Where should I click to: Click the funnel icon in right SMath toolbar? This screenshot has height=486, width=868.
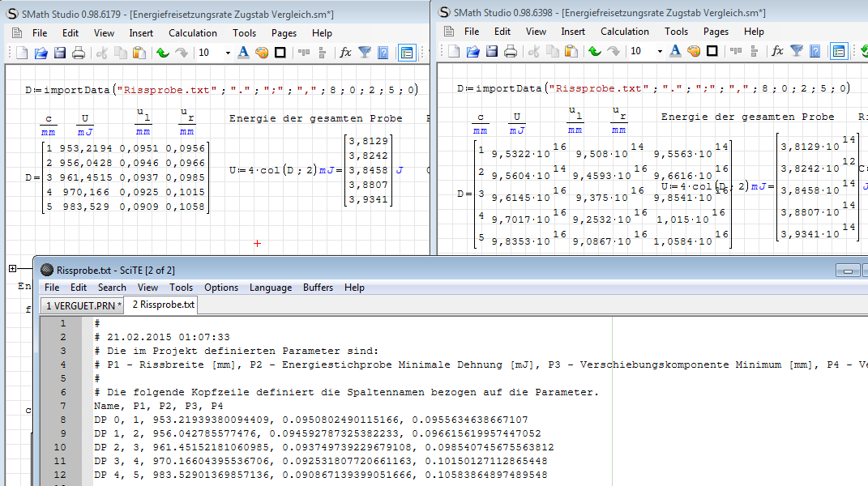tap(797, 51)
